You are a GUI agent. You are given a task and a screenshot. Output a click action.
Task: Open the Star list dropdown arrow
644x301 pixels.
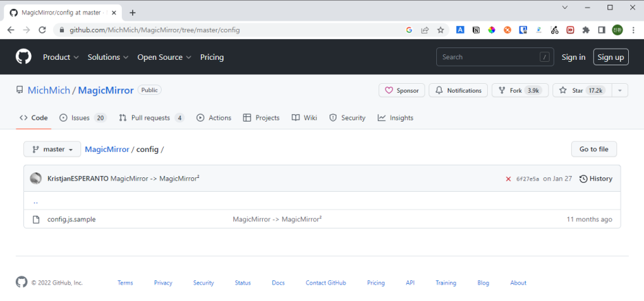click(x=620, y=90)
